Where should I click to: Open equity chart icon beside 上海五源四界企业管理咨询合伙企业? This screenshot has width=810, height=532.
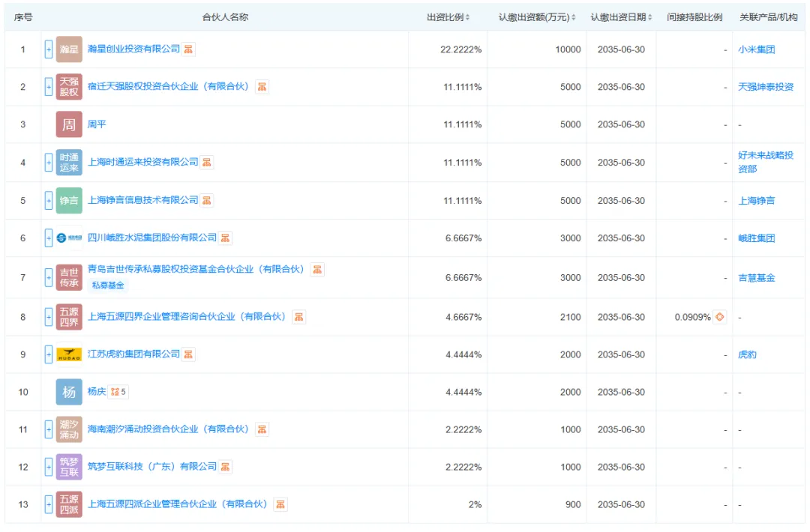click(298, 317)
